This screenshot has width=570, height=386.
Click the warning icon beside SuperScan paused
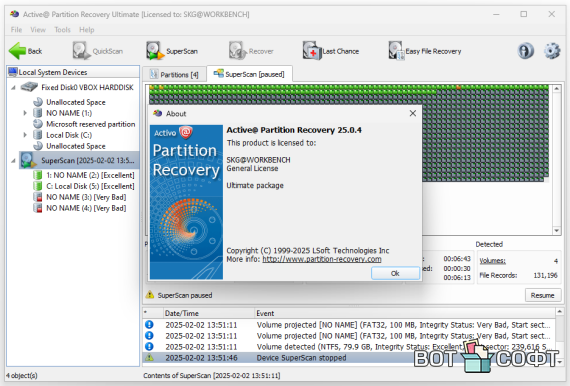150,295
